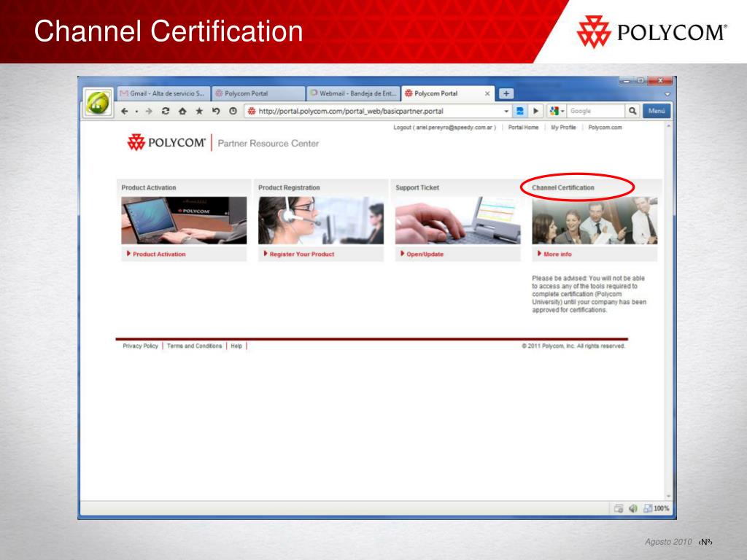747x560 pixels.
Task: Click the blue icon right of the address bar
Action: (519, 111)
